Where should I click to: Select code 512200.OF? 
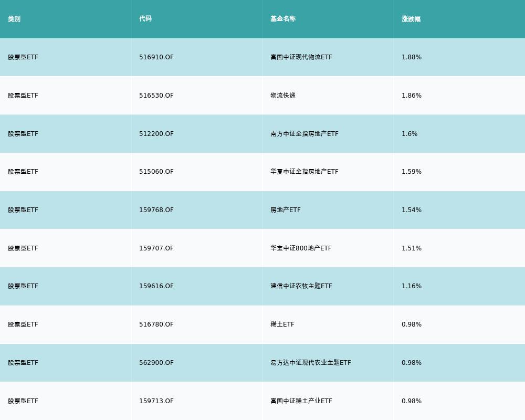156,134
